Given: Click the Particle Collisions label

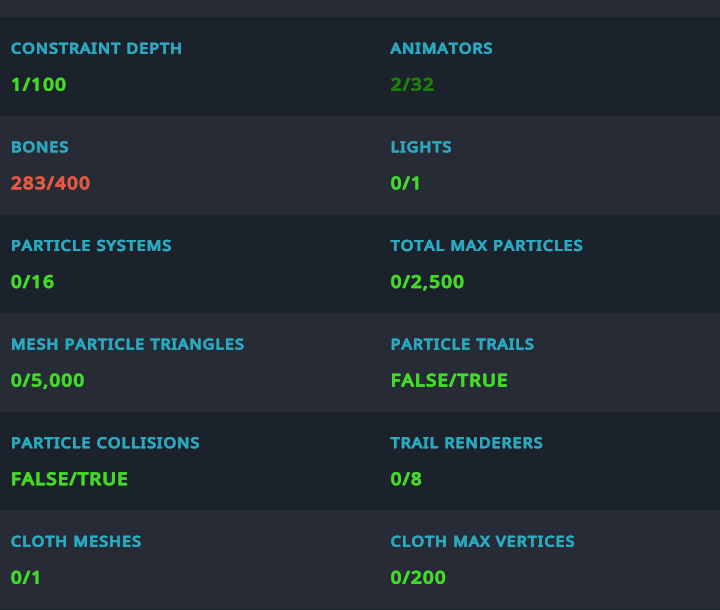Looking at the screenshot, I should point(105,442).
